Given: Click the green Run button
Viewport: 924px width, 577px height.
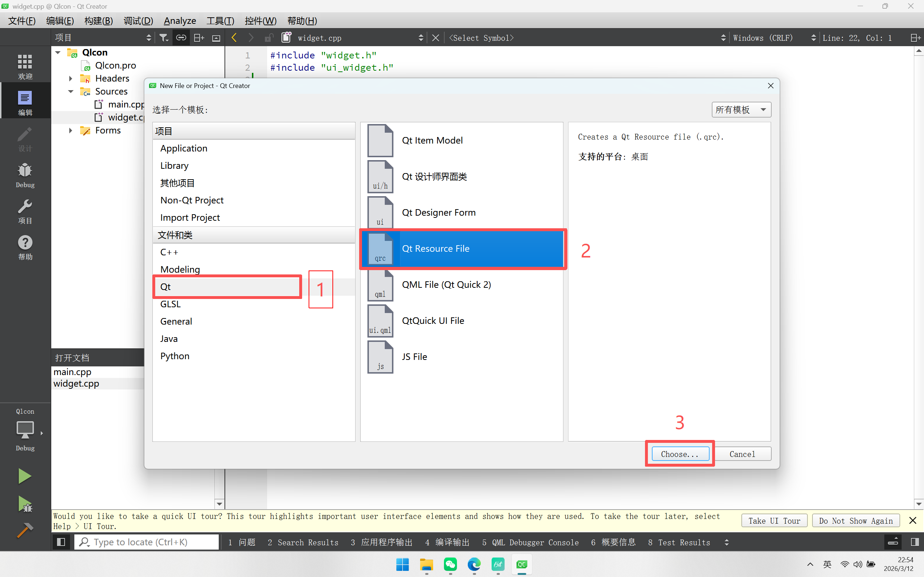Looking at the screenshot, I should pos(25,476).
